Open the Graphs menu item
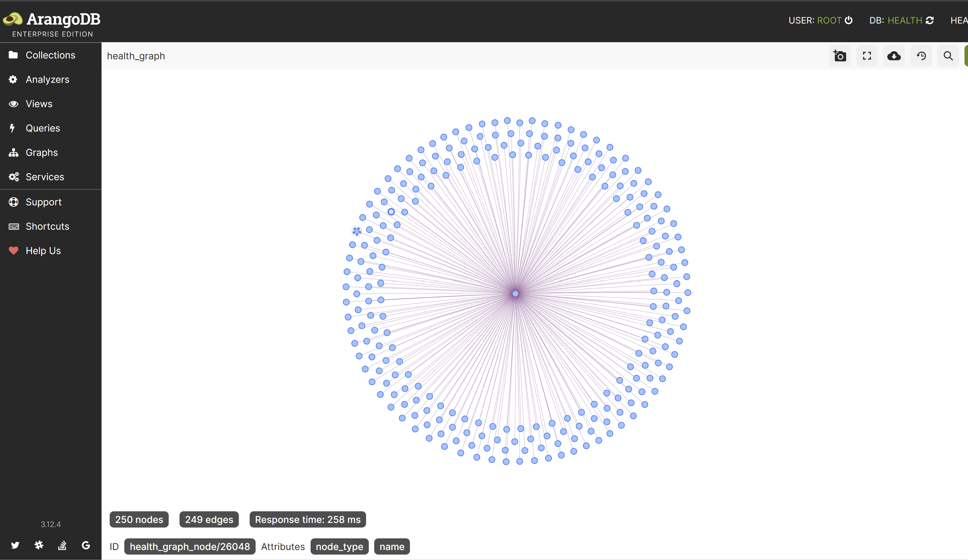 tap(41, 152)
